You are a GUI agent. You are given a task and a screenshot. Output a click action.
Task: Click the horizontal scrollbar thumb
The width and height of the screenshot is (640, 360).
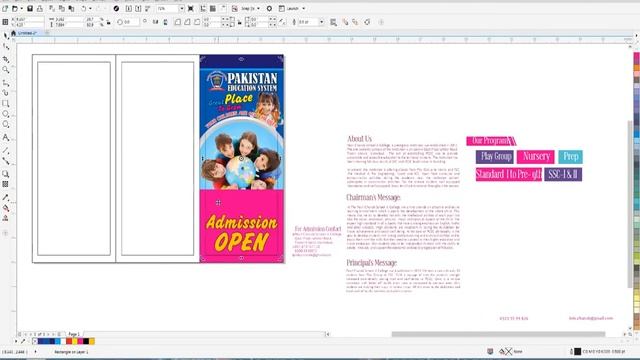pos(498,334)
